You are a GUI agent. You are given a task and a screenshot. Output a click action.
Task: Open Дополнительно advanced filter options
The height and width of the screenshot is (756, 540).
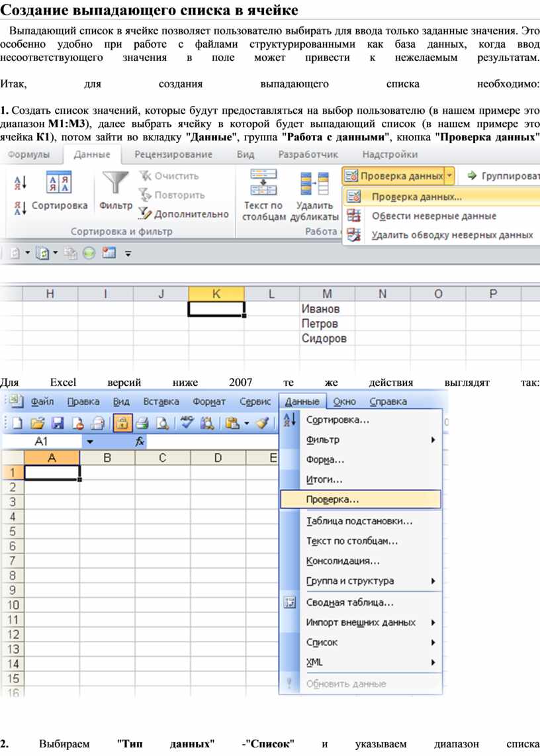[183, 214]
